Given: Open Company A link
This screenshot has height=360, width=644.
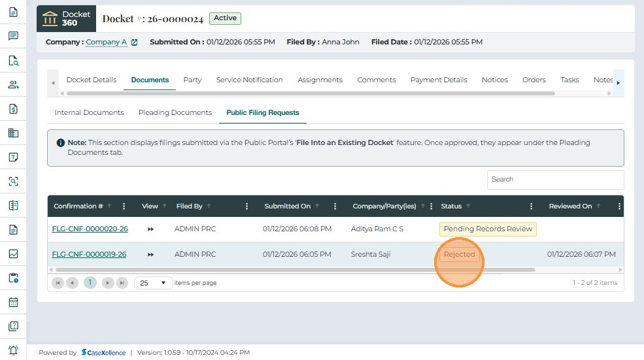Looking at the screenshot, I should point(107,42).
